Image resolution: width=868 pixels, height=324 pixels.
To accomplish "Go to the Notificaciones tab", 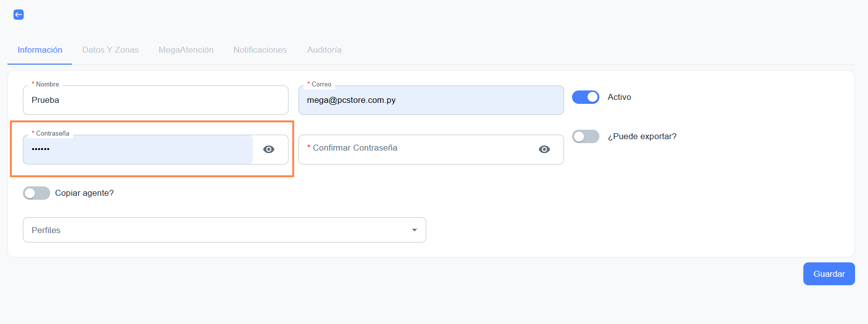I will (x=260, y=50).
